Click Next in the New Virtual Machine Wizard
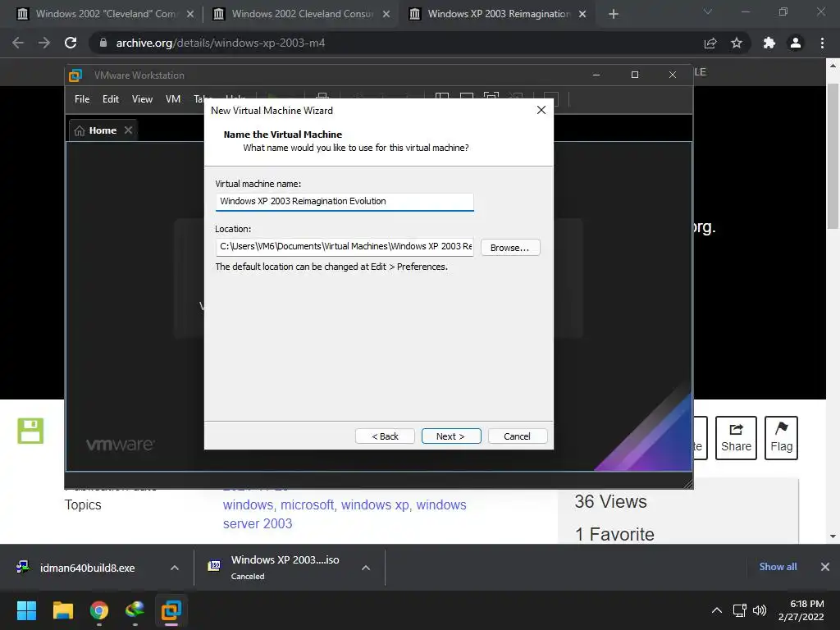Viewport: 840px width, 630px height. coord(450,436)
